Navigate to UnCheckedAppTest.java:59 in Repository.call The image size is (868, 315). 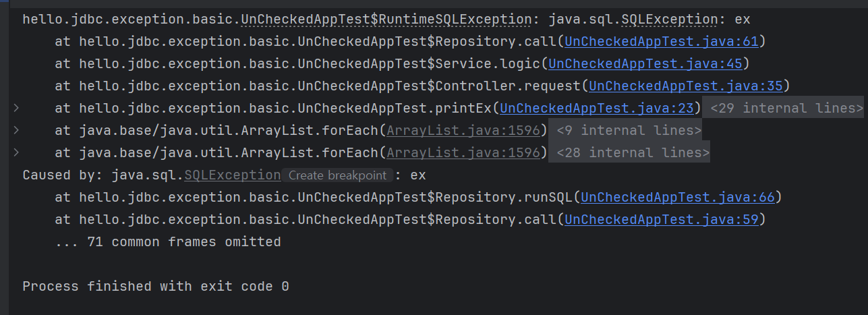click(x=662, y=219)
